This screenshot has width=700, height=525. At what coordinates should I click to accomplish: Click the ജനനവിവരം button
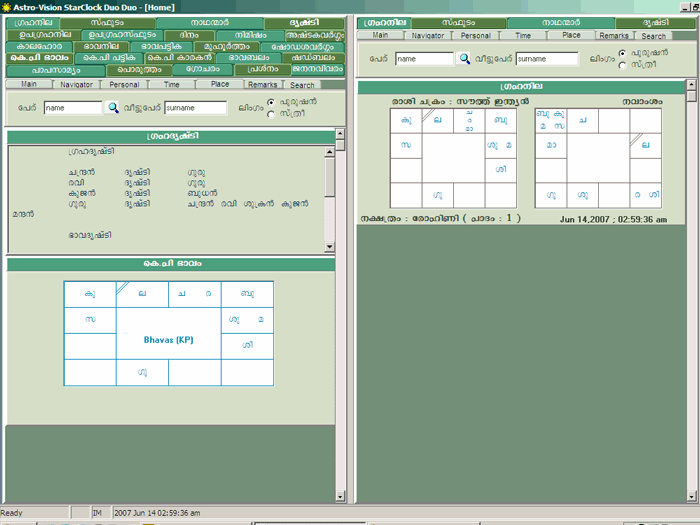tap(318, 70)
